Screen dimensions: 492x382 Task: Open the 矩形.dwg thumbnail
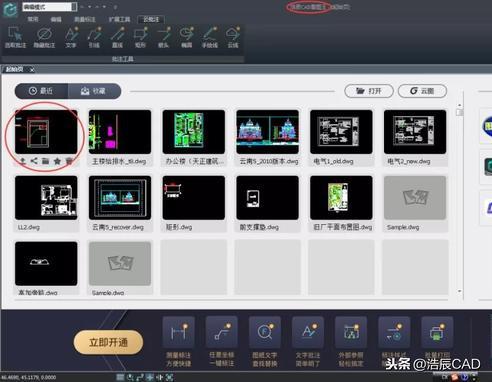[x=194, y=198]
